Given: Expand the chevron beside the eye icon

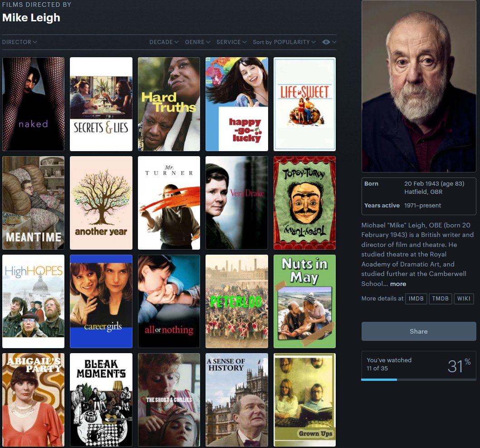Looking at the screenshot, I should (334, 42).
